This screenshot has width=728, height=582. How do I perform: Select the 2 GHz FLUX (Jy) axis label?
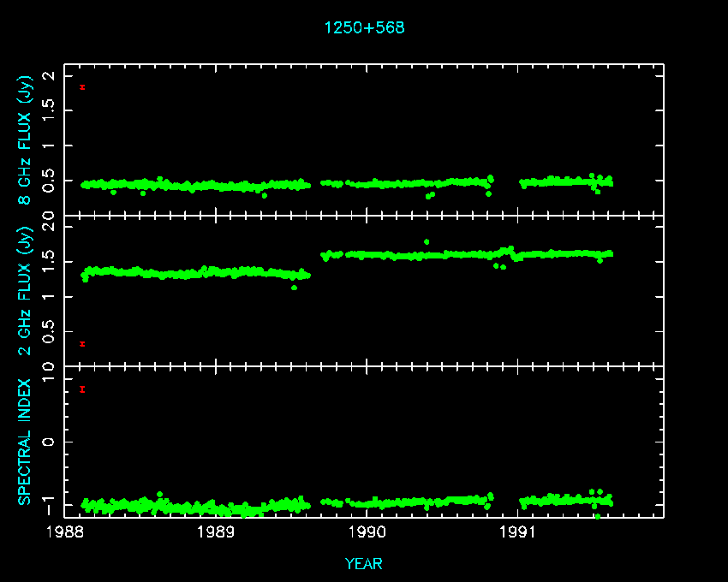27,291
